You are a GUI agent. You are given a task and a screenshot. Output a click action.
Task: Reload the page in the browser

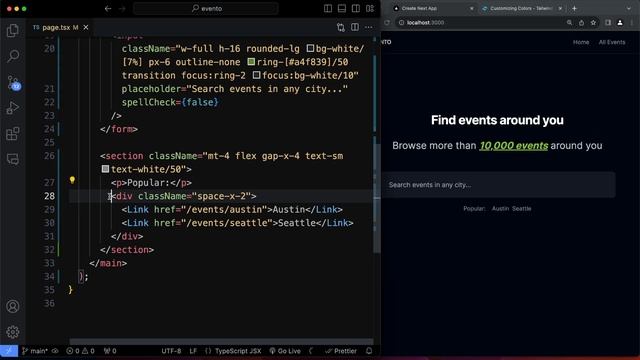[387, 23]
